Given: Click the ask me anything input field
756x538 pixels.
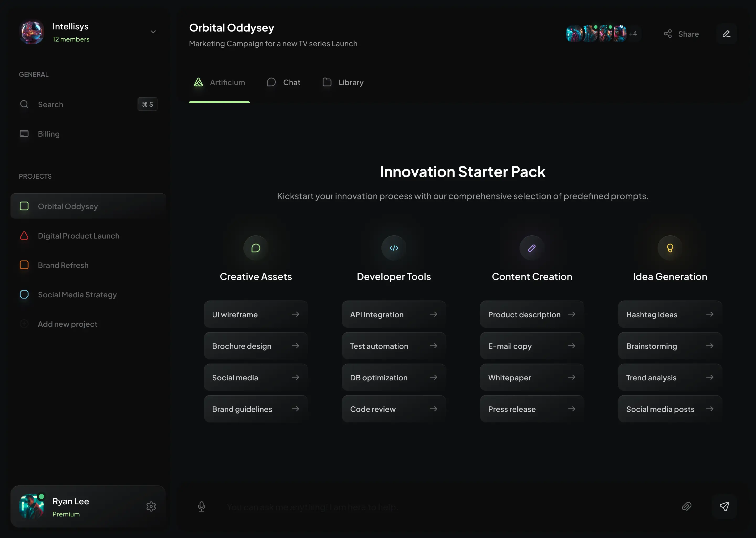Looking at the screenshot, I should (430, 507).
